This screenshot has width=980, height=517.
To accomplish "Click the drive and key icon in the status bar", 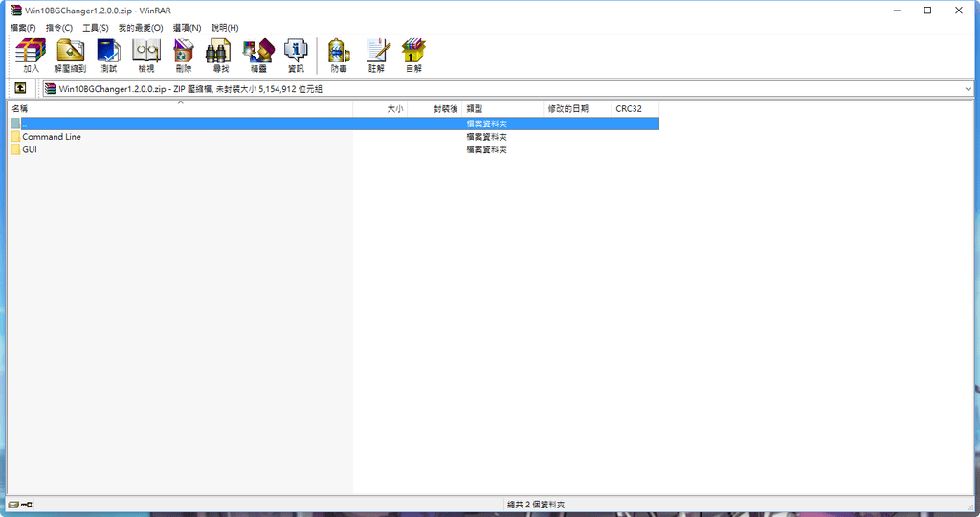I will 20,505.
